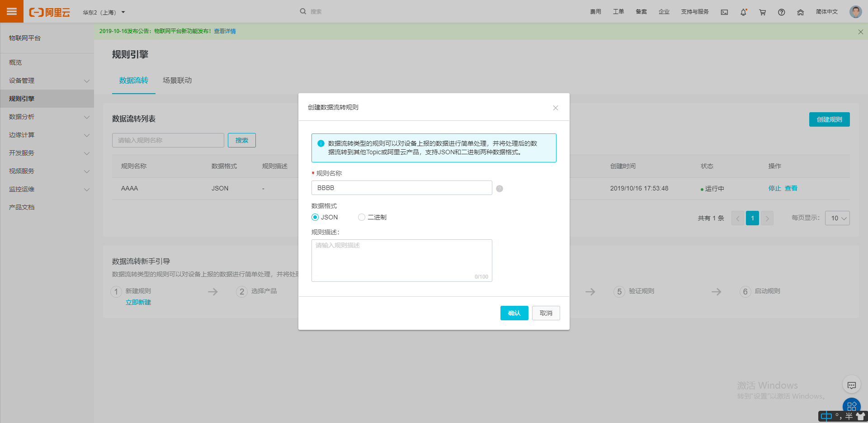Image resolution: width=868 pixels, height=423 pixels.
Task: Click the help icon beside the rule name field
Action: 499,188
